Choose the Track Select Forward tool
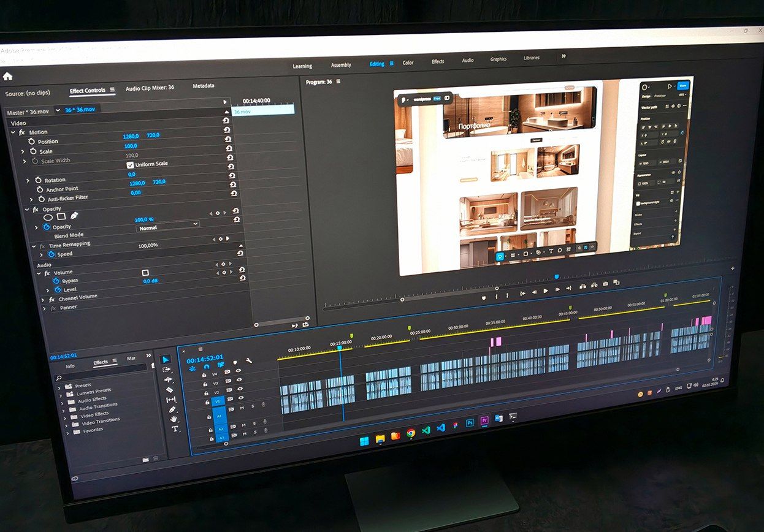The width and height of the screenshot is (764, 532). tap(166, 370)
